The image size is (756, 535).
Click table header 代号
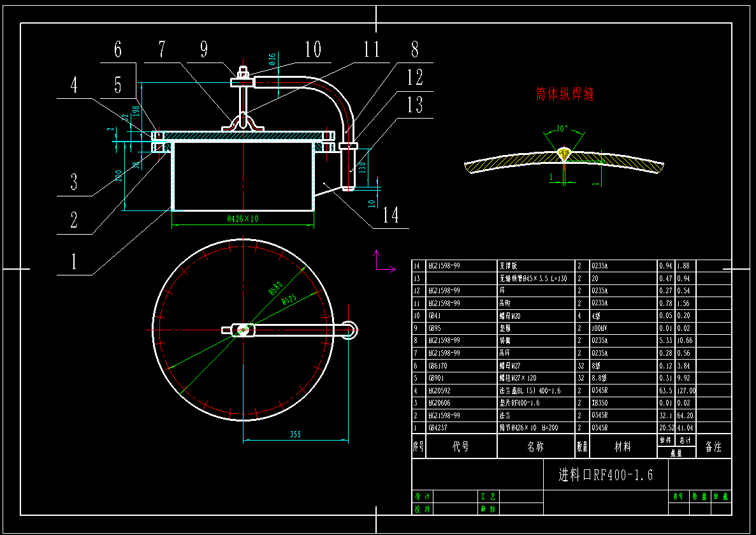pyautogui.click(x=460, y=446)
